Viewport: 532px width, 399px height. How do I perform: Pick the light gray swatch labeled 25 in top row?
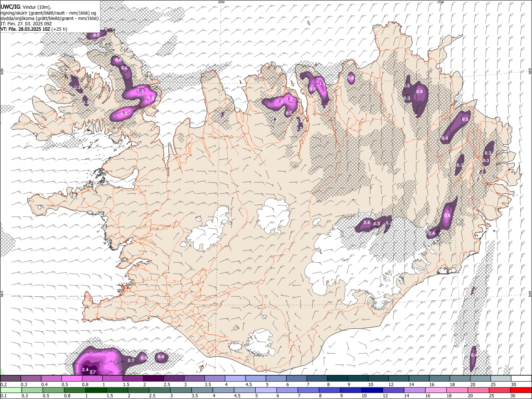(x=501, y=379)
